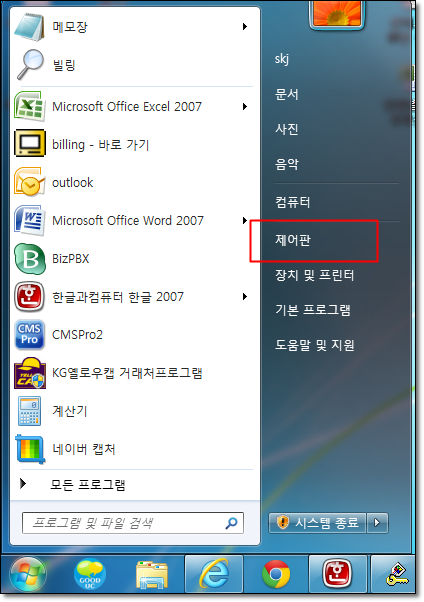Launch the 네이버 캡처 icon
The height and width of the screenshot is (602, 424).
30,449
